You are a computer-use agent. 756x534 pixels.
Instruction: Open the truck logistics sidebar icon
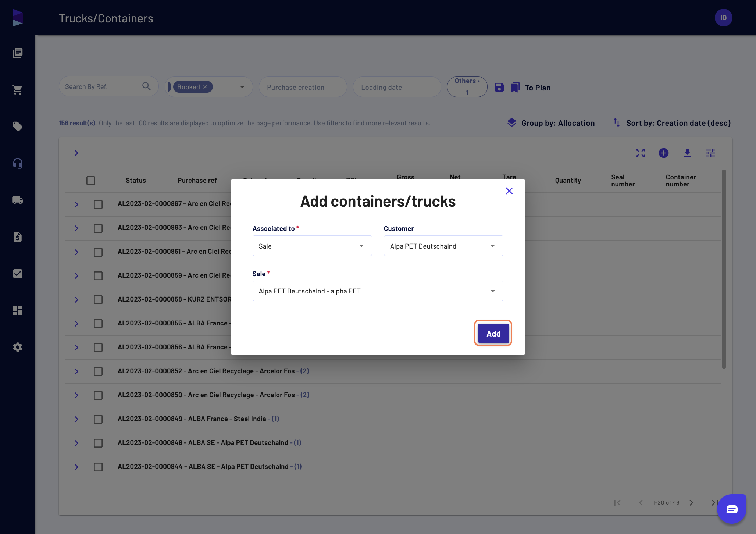(x=18, y=200)
